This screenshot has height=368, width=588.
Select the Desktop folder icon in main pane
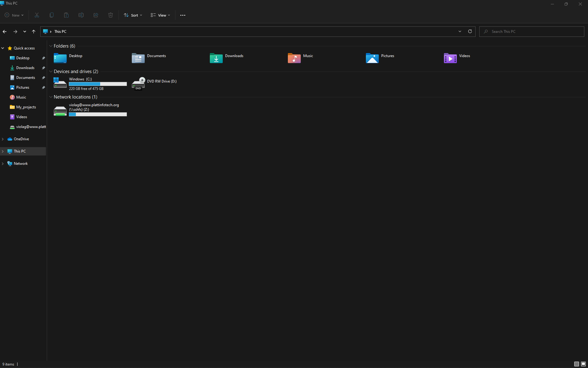60,58
